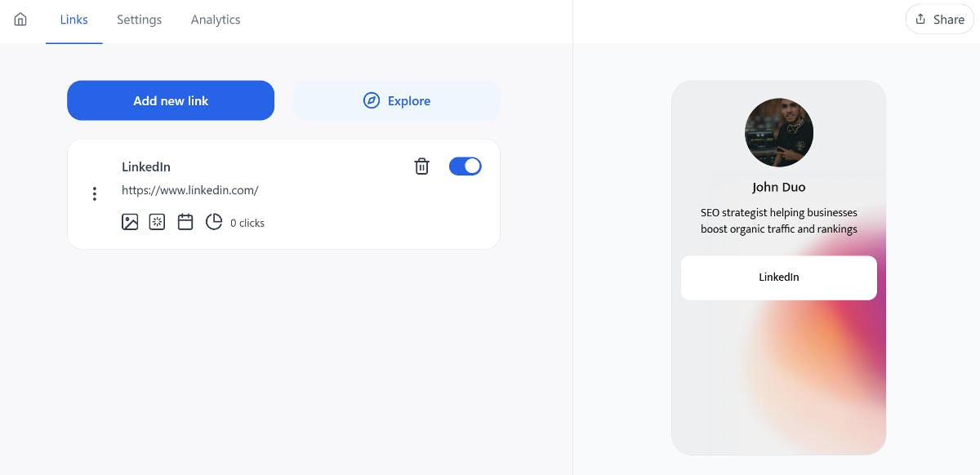980x475 pixels.
Task: Open the calendar schedule icon
Action: (x=185, y=222)
